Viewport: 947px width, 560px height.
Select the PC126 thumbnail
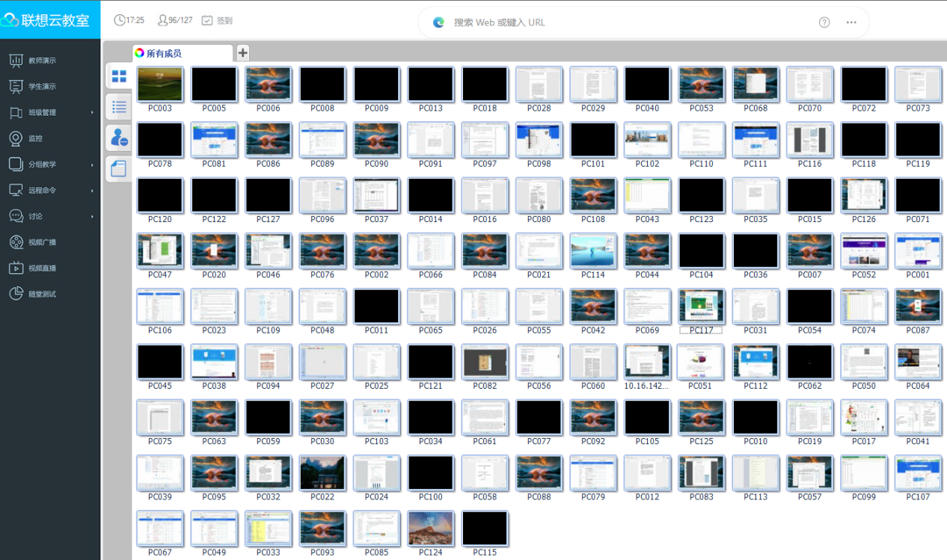tap(864, 195)
